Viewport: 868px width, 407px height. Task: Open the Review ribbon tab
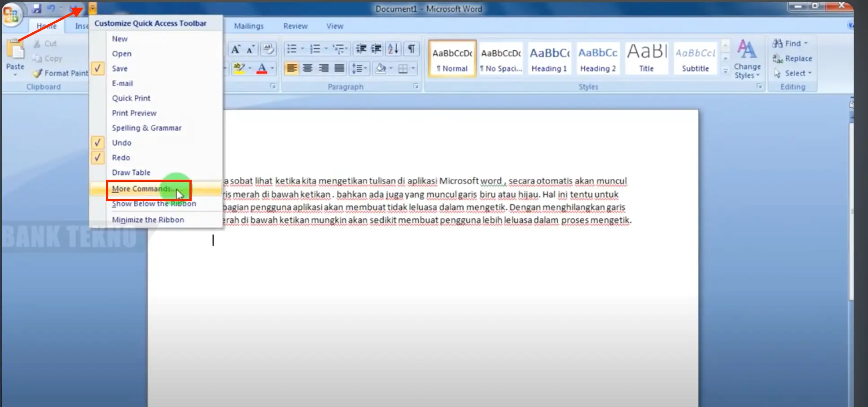(295, 26)
